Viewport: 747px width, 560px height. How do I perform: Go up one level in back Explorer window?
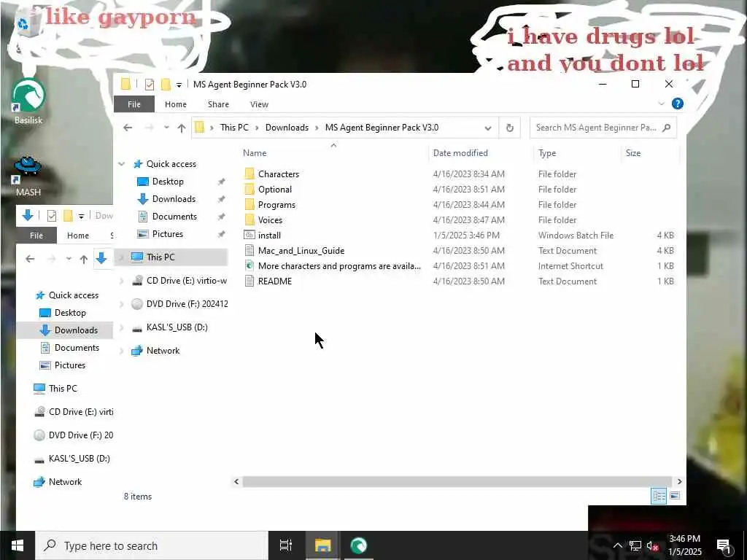point(83,259)
